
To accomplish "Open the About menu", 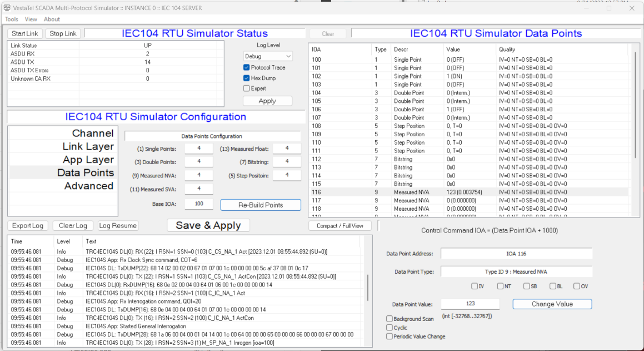I will point(52,19).
